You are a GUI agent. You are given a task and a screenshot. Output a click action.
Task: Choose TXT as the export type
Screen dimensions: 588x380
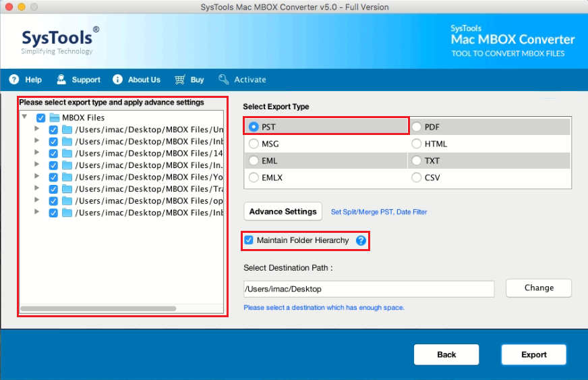point(417,161)
